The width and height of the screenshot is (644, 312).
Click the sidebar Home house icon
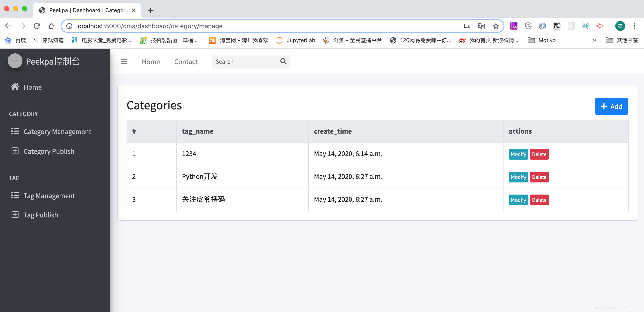click(x=15, y=87)
